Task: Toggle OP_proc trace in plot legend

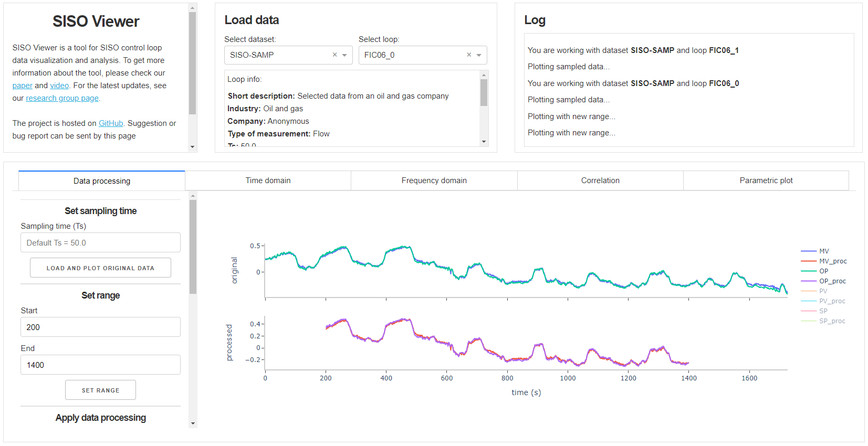Action: coord(823,281)
